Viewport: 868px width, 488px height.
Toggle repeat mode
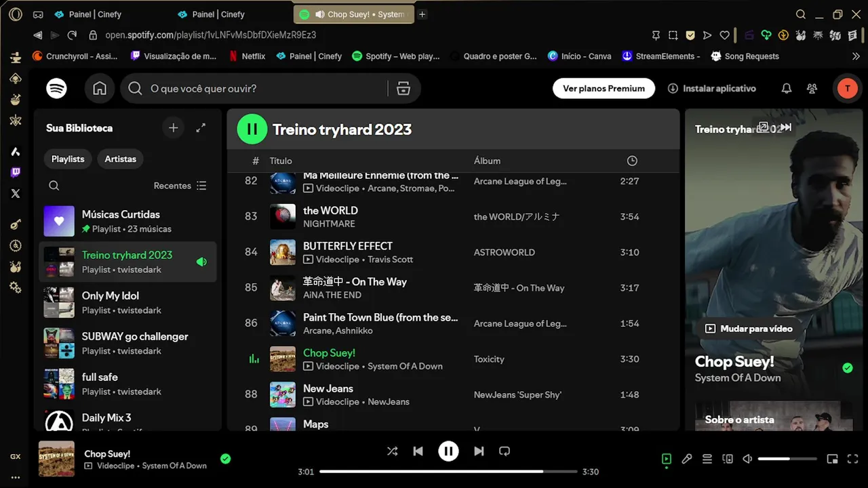(505, 451)
